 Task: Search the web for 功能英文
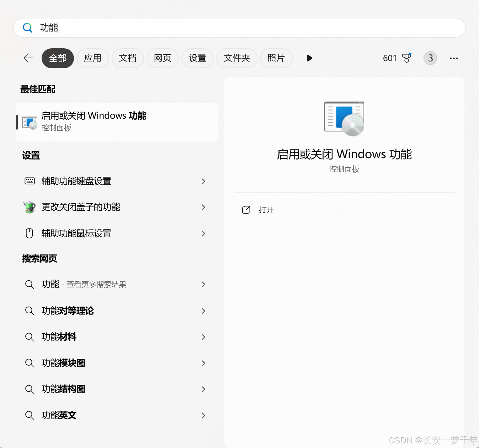coord(117,415)
